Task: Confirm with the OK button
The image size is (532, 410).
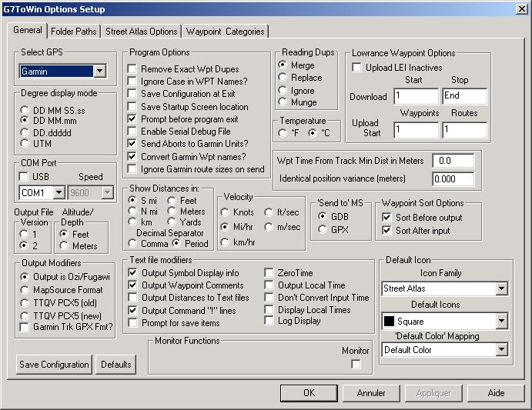Action: 309,393
